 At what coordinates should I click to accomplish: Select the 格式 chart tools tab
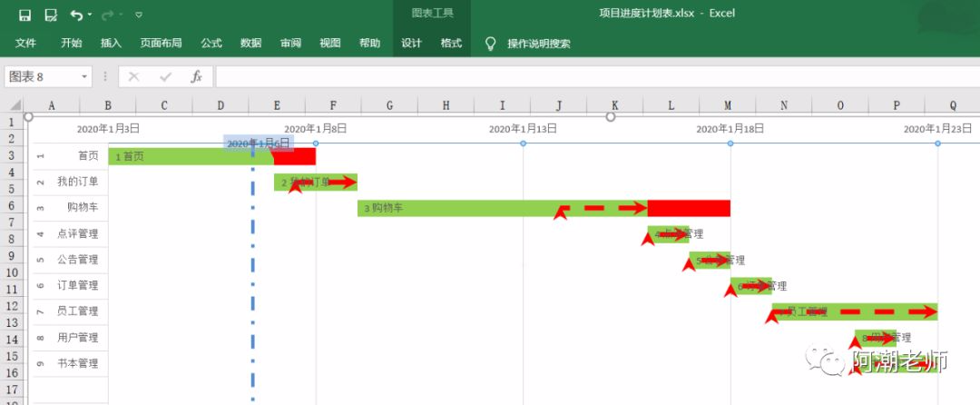pos(451,43)
